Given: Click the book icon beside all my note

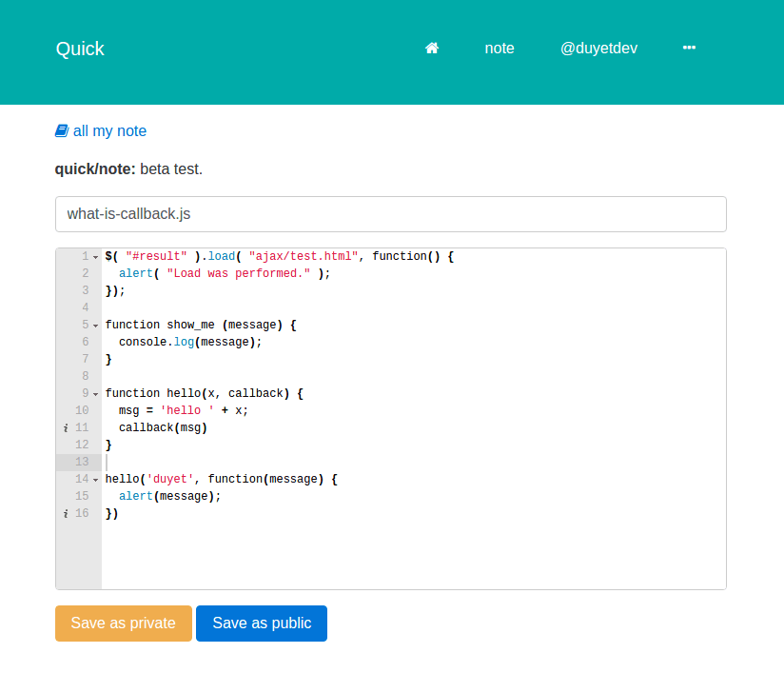Looking at the screenshot, I should click(x=62, y=131).
